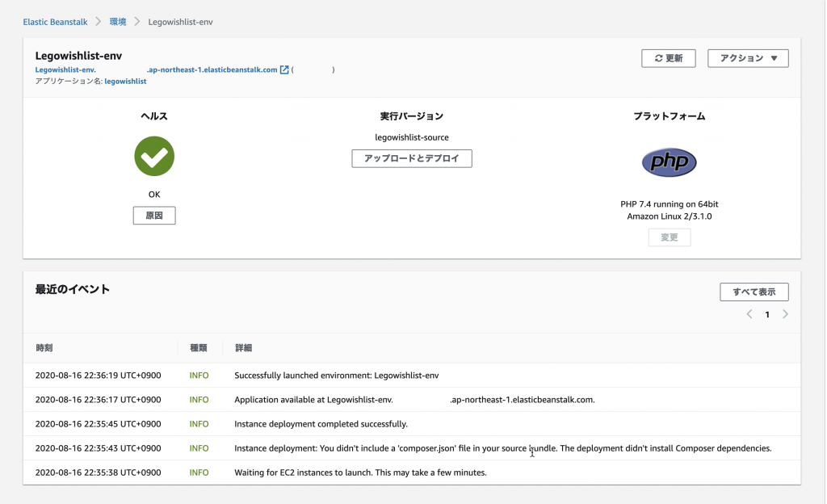The image size is (827, 504).
Task: Click 'Waiting for EC2 instances' event text
Action: coord(360,472)
